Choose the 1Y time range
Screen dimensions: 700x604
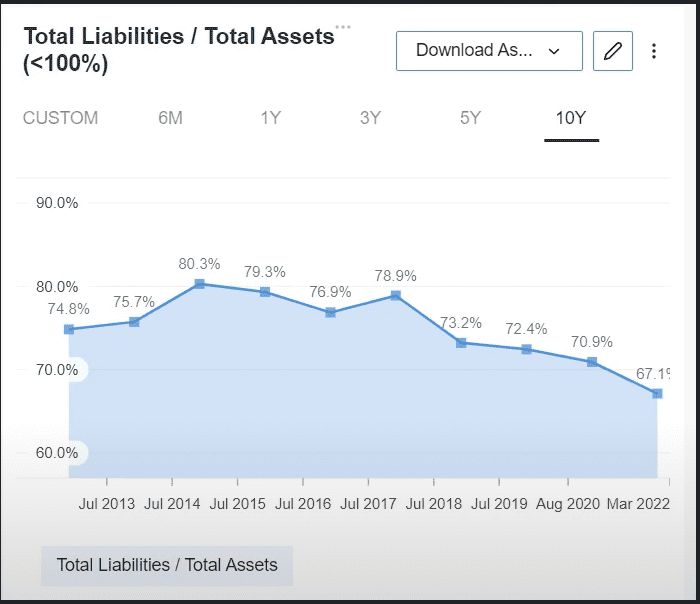tap(270, 118)
